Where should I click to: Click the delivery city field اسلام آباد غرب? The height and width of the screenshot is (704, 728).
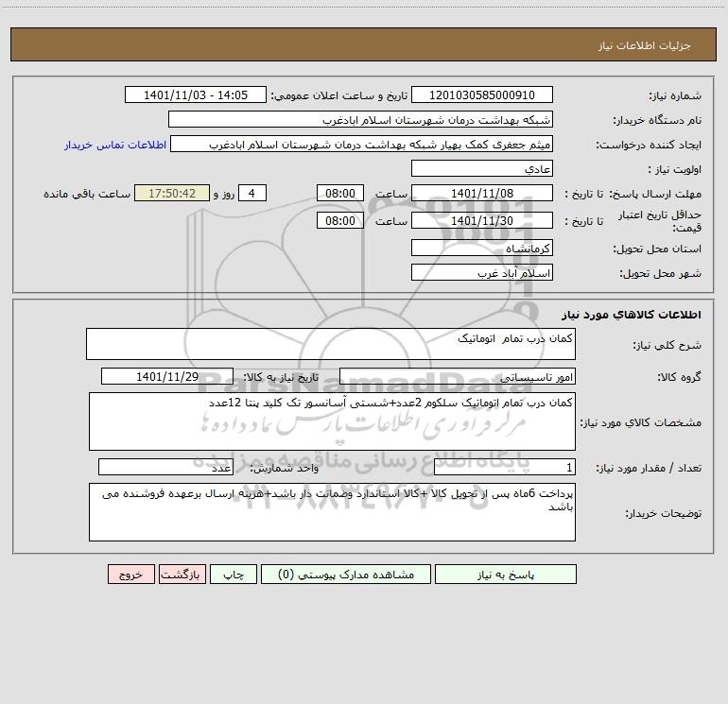click(x=482, y=272)
